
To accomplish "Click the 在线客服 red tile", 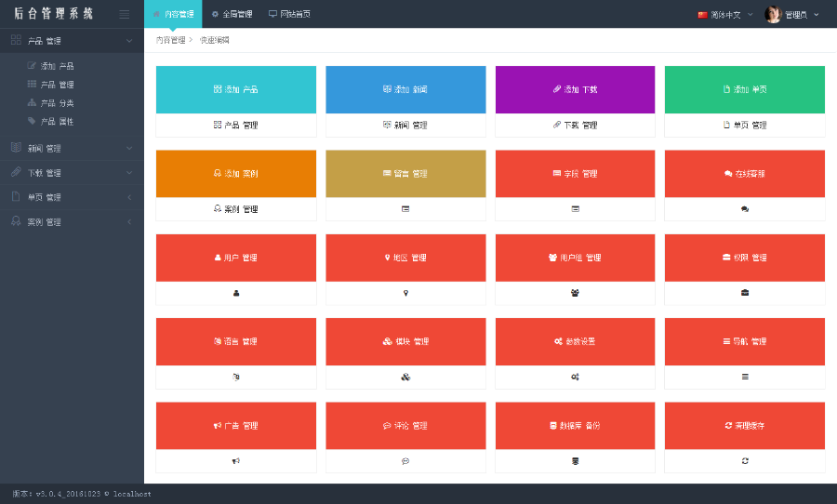I will 745,174.
